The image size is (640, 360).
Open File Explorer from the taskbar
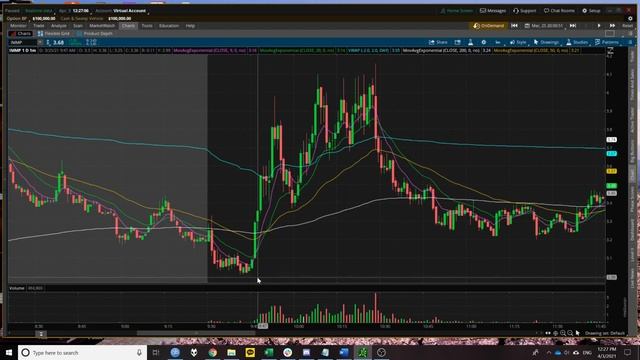(231, 352)
